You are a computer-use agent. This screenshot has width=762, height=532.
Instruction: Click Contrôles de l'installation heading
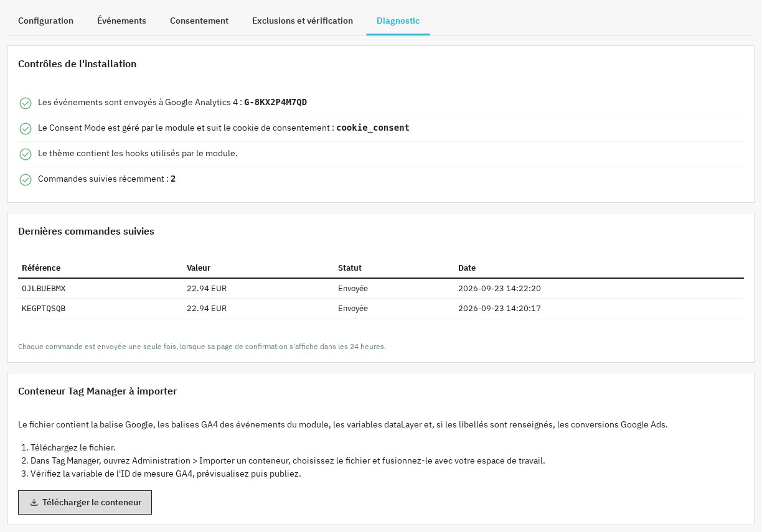[x=77, y=63]
